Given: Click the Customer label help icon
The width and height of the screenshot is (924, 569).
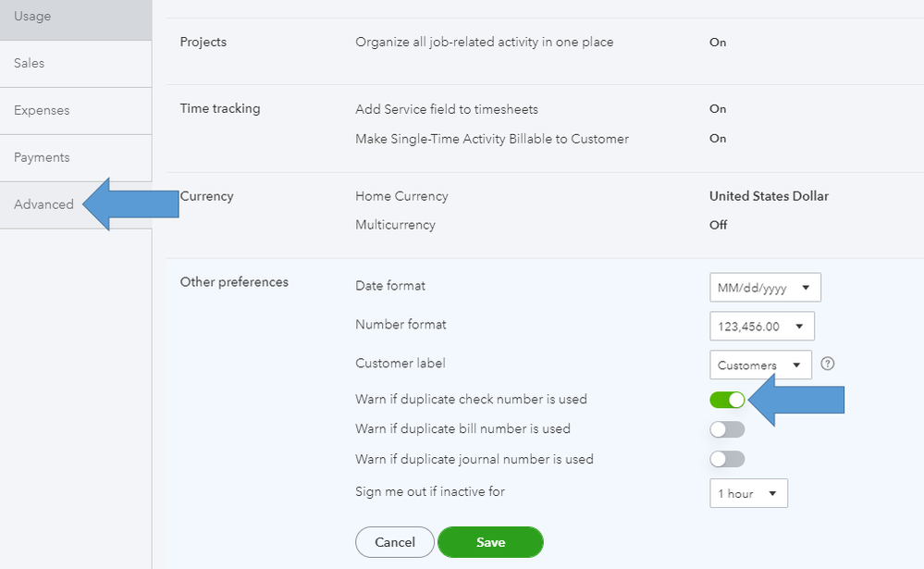Looking at the screenshot, I should tap(828, 364).
